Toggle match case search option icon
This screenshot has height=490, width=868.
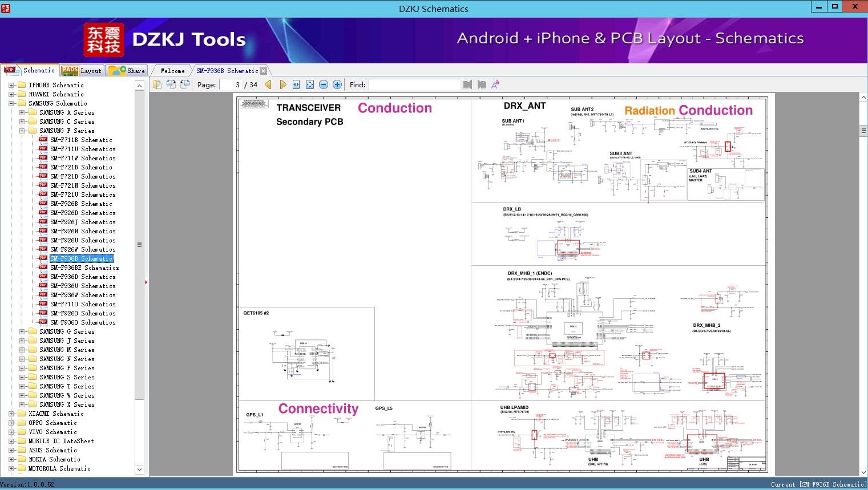pyautogui.click(x=495, y=84)
